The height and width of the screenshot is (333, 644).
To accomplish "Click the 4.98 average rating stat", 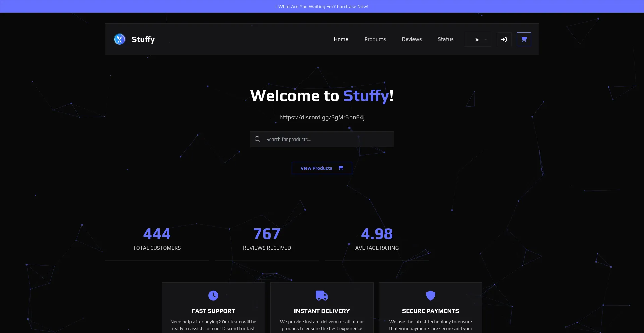I will pyautogui.click(x=377, y=234).
